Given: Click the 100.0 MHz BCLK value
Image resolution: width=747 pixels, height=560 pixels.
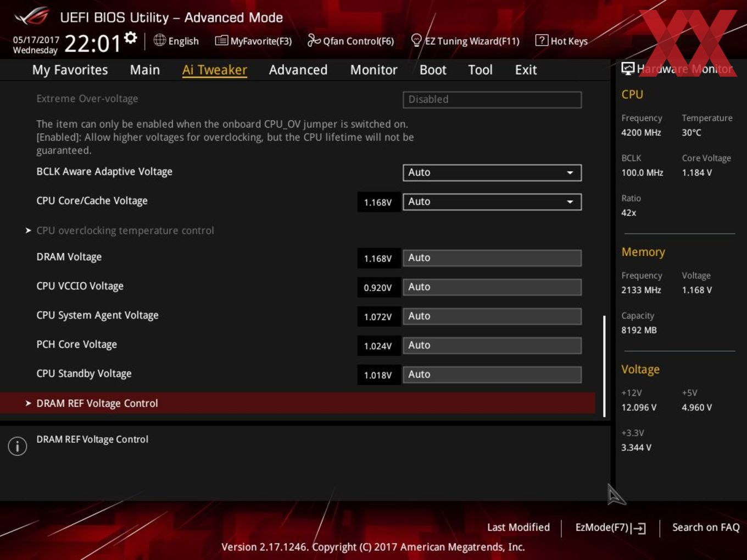Looking at the screenshot, I should 642,172.
